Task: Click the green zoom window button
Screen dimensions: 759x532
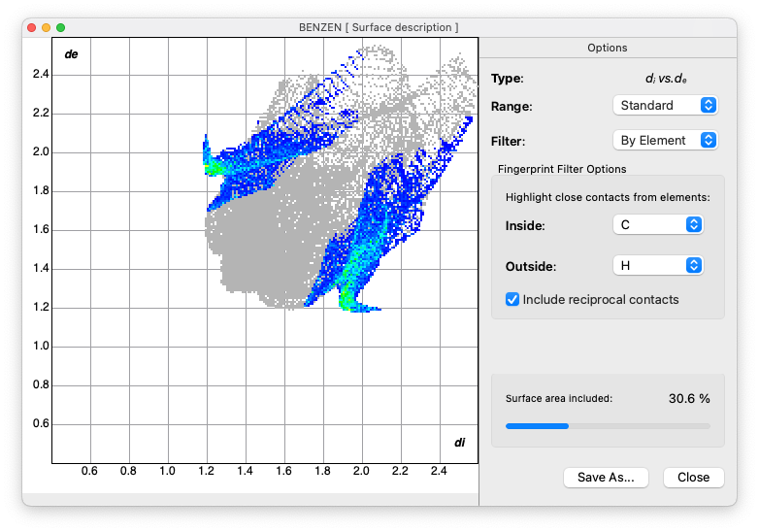Action: (x=61, y=27)
